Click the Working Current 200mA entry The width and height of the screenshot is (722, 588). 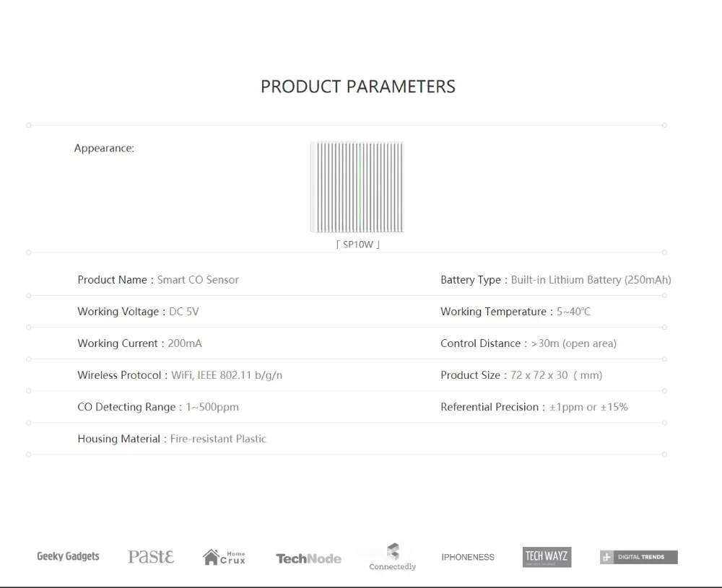pos(139,343)
